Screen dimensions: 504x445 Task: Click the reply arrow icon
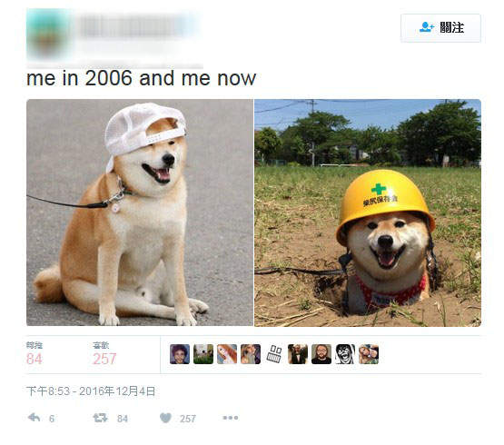[35, 418]
